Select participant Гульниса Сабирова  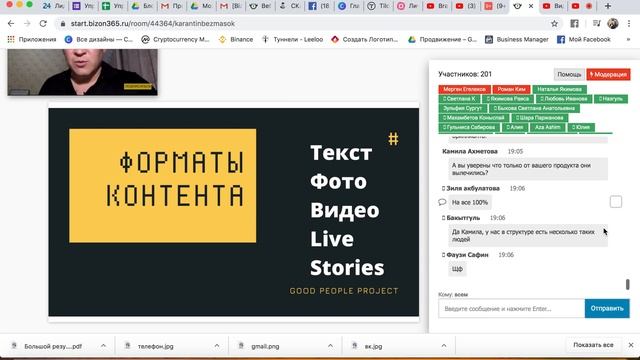coord(469,127)
